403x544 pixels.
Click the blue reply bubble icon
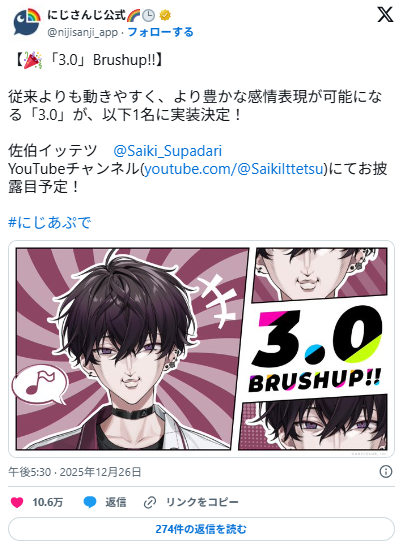tap(90, 502)
